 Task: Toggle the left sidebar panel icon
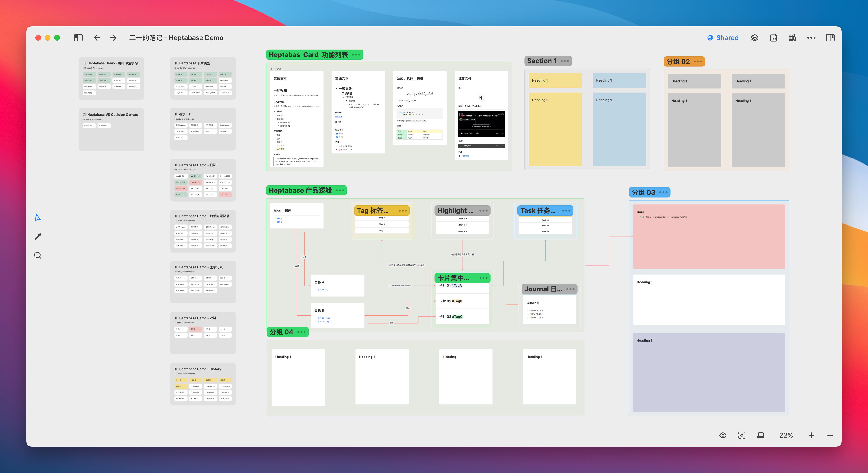(78, 38)
